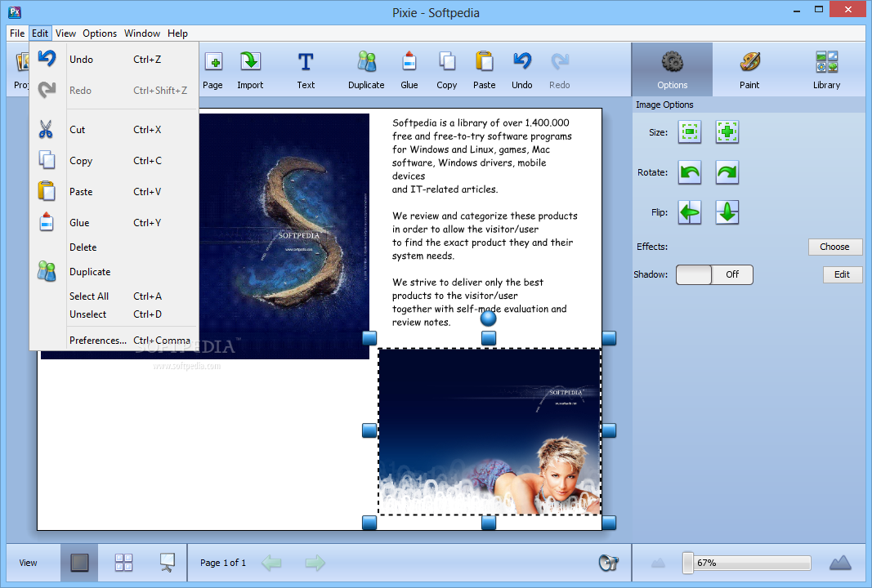Click the Copy toolbar icon
Image resolution: width=872 pixels, height=588 pixels.
click(446, 62)
